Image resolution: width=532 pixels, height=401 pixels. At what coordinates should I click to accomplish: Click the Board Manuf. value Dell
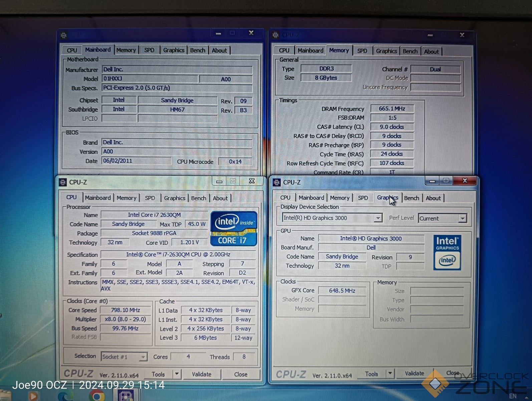371,248
